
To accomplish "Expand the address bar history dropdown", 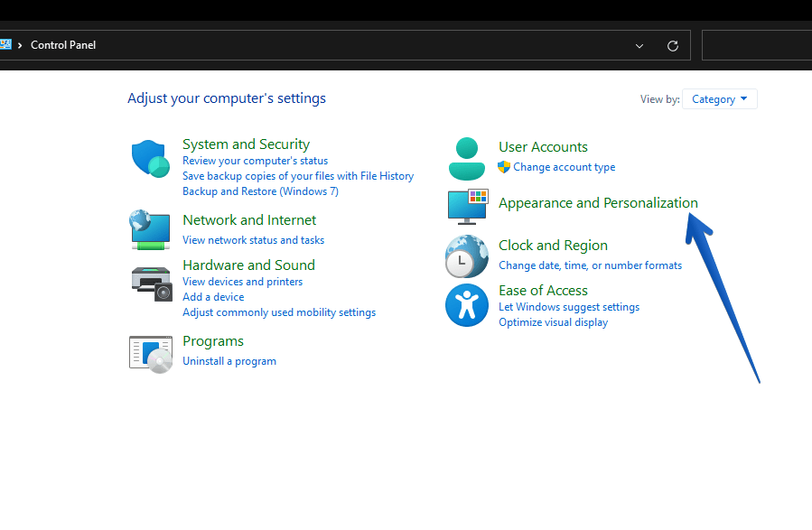I will click(639, 46).
